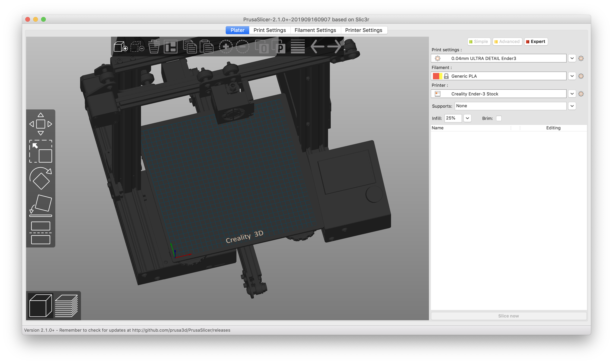Select the Rotate gizmo tool
Screen dimensions: 613x364
pyautogui.click(x=40, y=179)
